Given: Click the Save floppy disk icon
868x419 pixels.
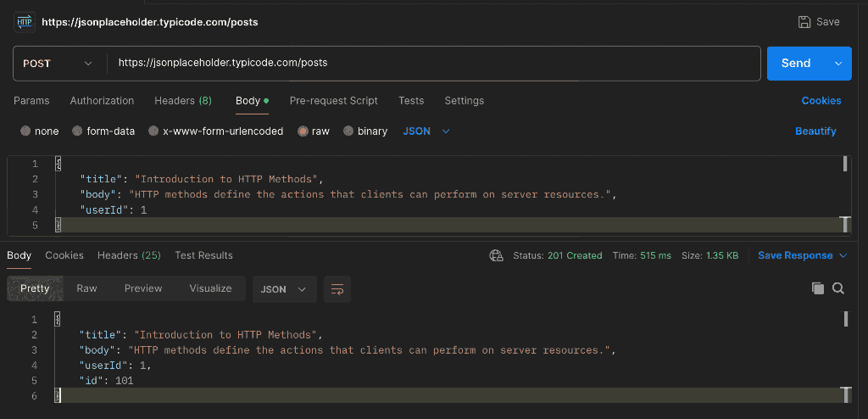Looking at the screenshot, I should [x=804, y=22].
